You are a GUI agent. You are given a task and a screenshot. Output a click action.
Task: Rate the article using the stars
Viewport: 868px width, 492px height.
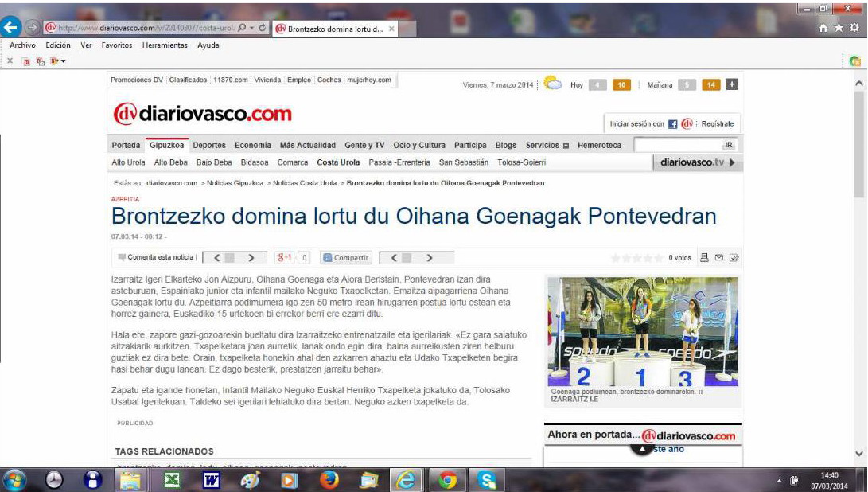click(x=636, y=258)
